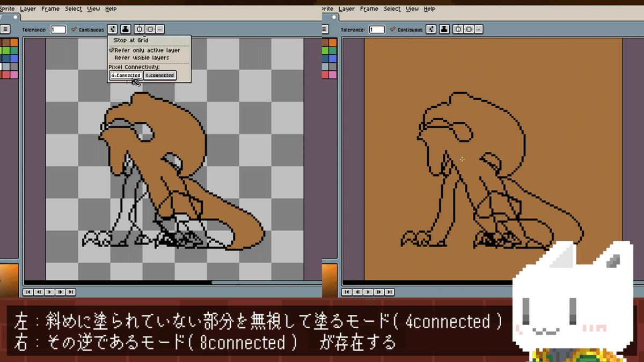
Task: Go to next frame in left window
Action: 60,292
